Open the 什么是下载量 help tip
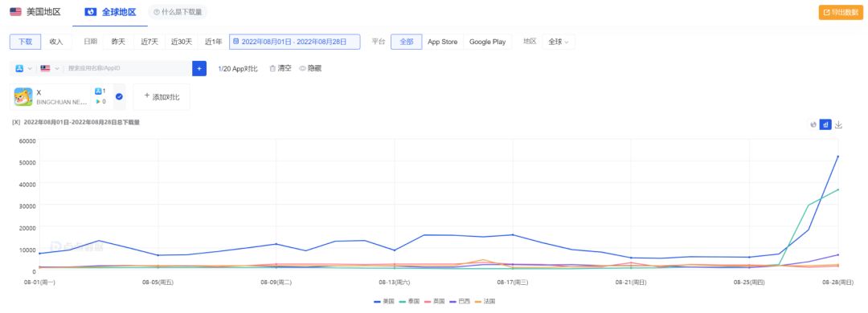The height and width of the screenshot is (313, 868). click(177, 11)
